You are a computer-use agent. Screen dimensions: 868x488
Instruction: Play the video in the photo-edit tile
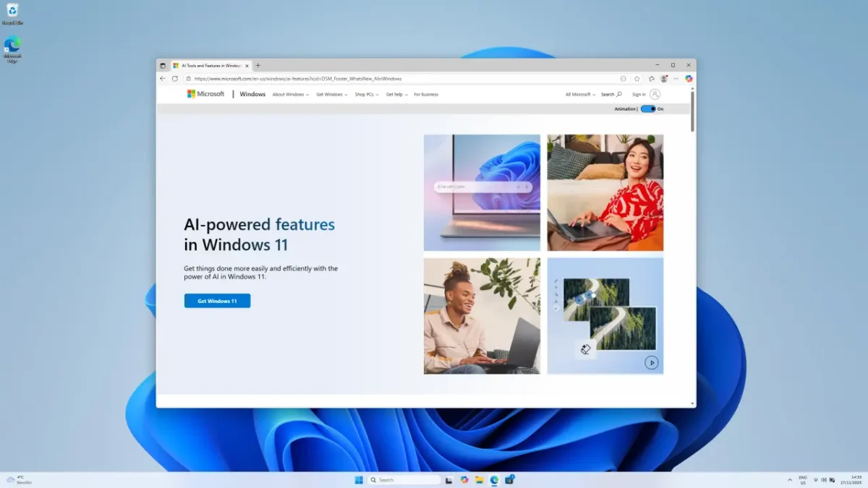pos(652,363)
